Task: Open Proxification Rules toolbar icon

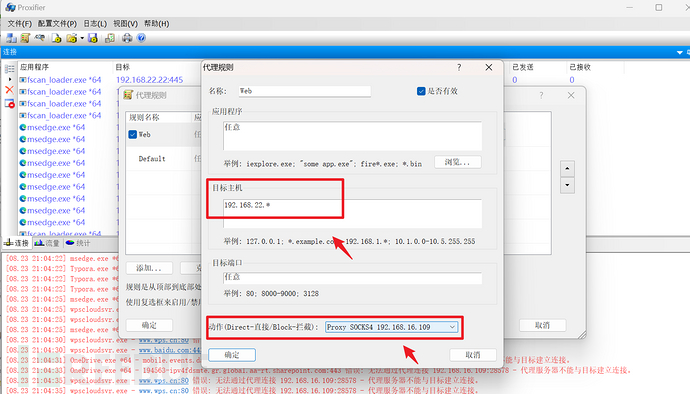Action: [x=25, y=38]
